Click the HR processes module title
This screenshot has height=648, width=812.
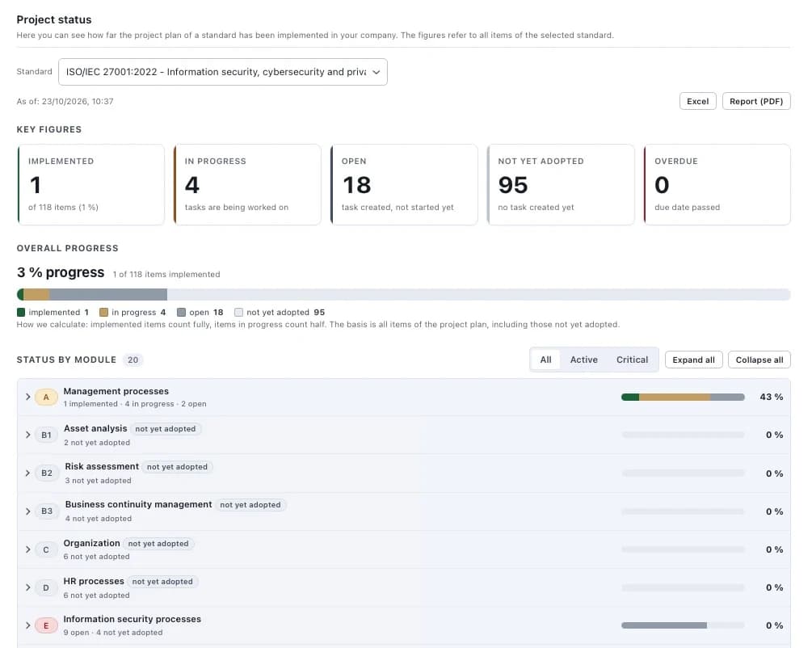tap(94, 581)
